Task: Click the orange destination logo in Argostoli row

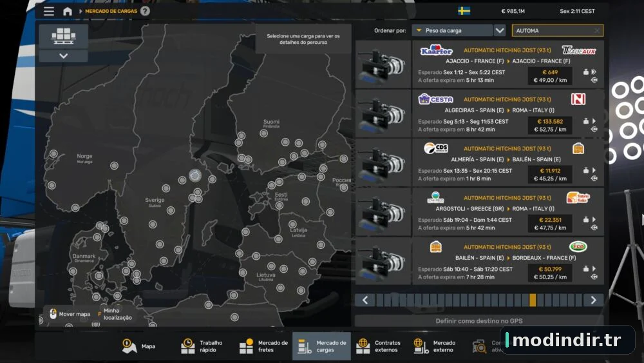Action: click(x=578, y=197)
